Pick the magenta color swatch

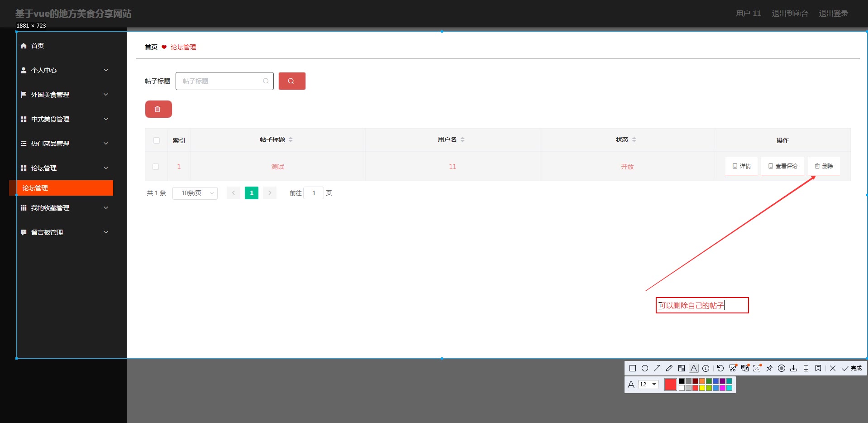[722, 388]
